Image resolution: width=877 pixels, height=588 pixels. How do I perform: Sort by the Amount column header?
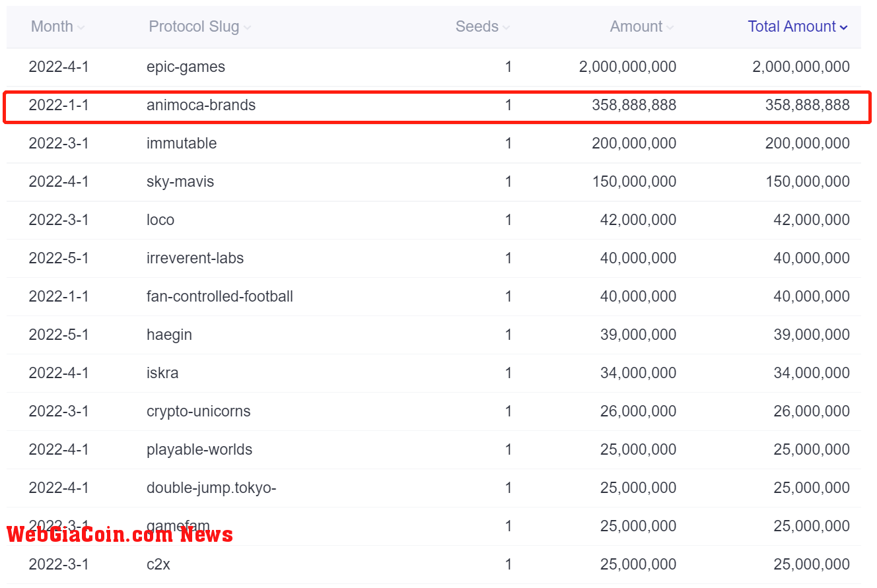tap(641, 26)
